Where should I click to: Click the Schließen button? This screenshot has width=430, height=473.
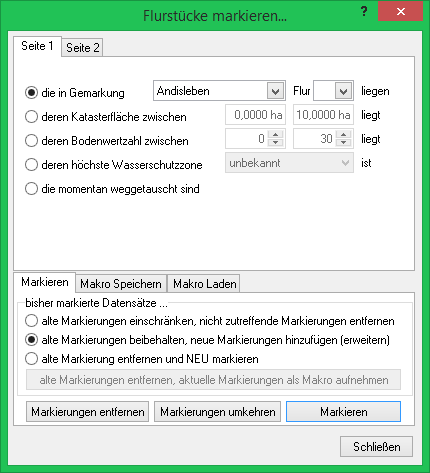376,447
